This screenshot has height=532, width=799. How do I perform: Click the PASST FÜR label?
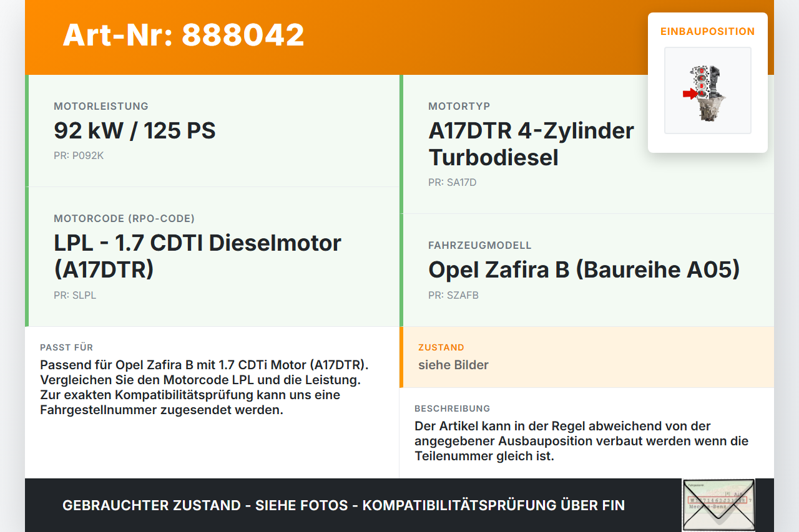click(66, 347)
